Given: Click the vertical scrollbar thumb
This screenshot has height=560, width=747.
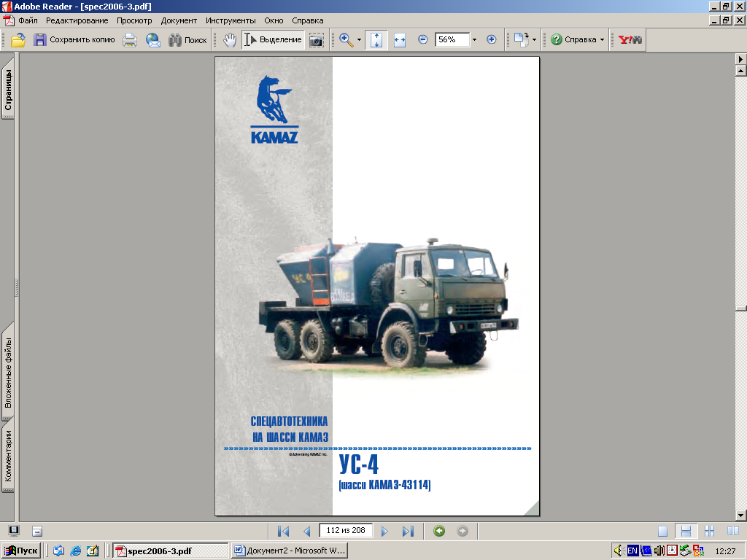Looking at the screenshot, I should pos(741,308).
